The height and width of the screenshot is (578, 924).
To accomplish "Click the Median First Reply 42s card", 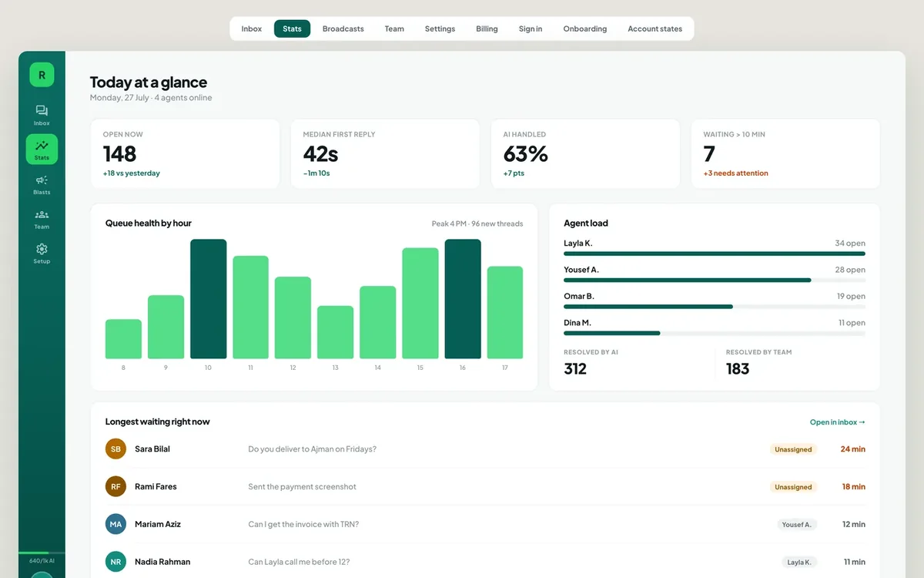I will (385, 153).
